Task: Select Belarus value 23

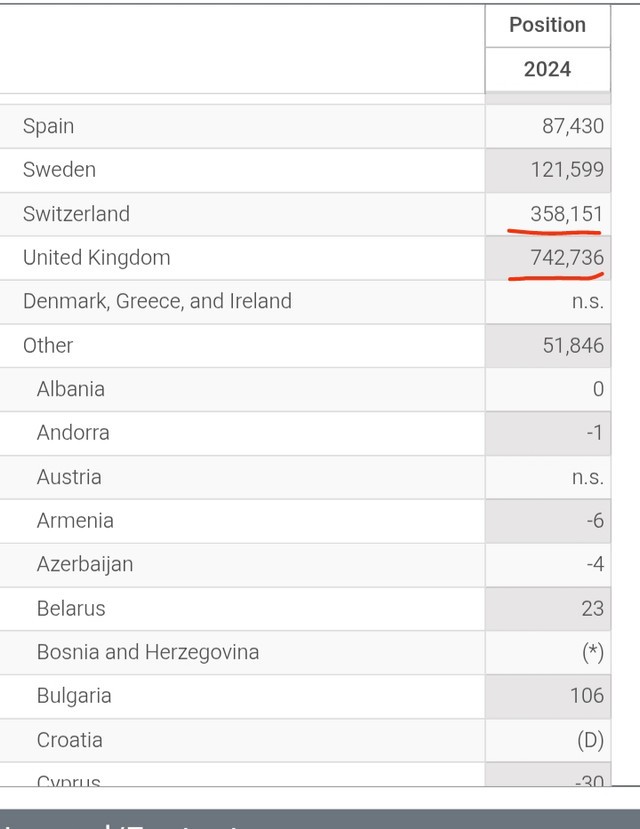Action: click(592, 608)
